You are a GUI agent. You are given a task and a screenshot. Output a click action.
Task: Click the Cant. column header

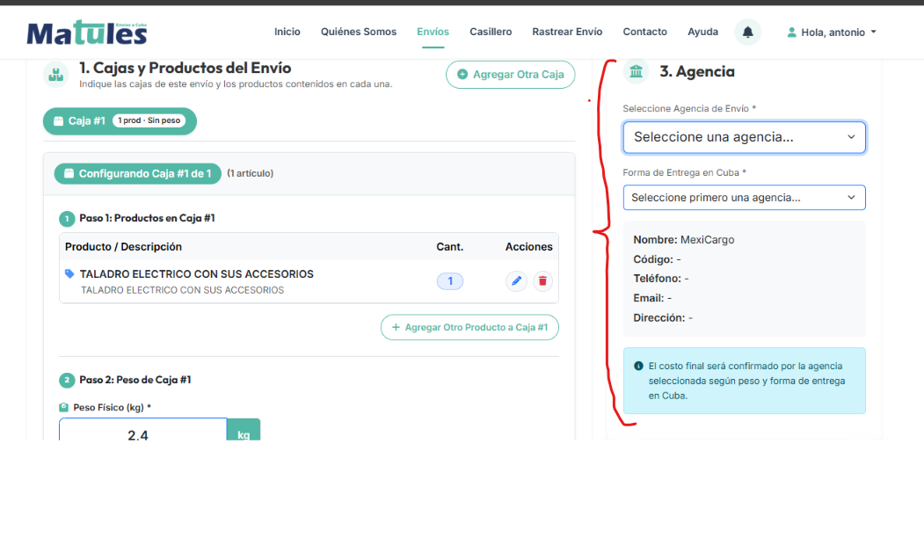pos(449,247)
